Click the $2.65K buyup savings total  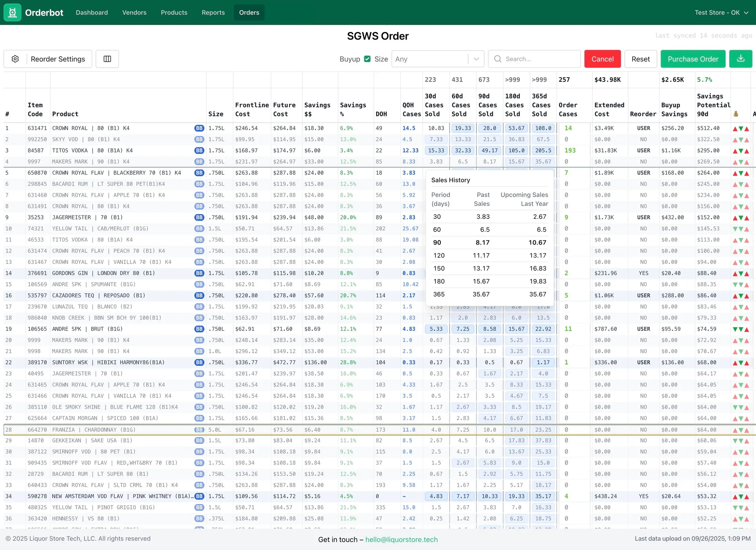(x=672, y=80)
